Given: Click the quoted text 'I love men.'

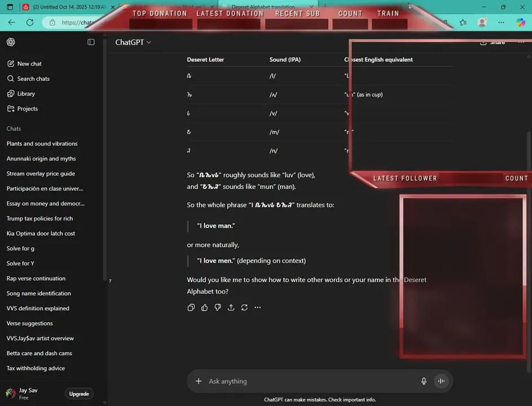Looking at the screenshot, I should 216,261.
